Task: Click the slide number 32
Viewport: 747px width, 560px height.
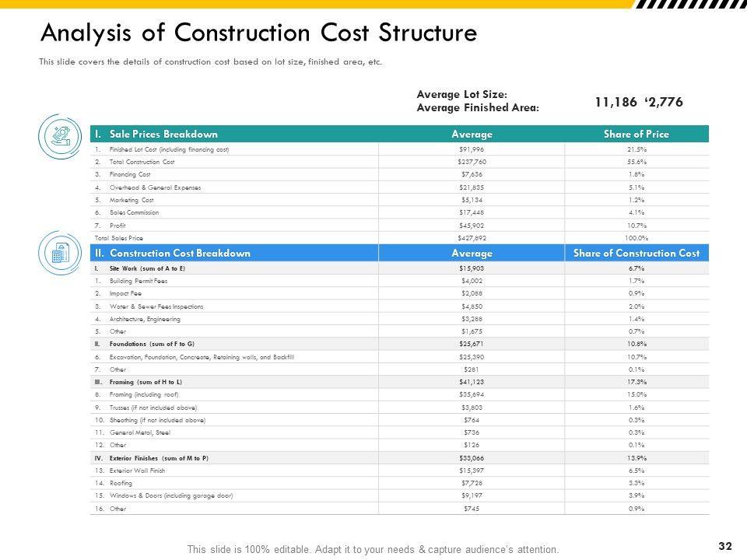Action: [725, 546]
